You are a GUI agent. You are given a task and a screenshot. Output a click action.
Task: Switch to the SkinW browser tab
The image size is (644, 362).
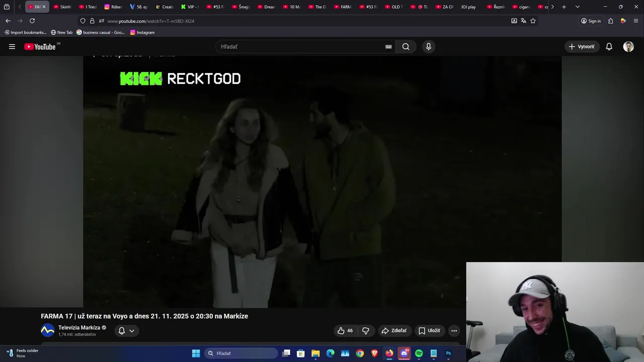click(x=63, y=7)
